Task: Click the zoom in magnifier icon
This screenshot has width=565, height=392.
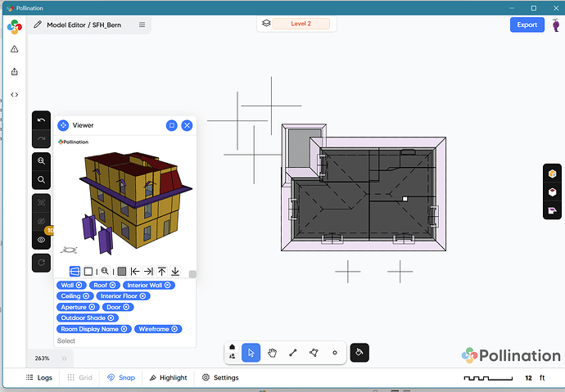Action: tap(42, 160)
